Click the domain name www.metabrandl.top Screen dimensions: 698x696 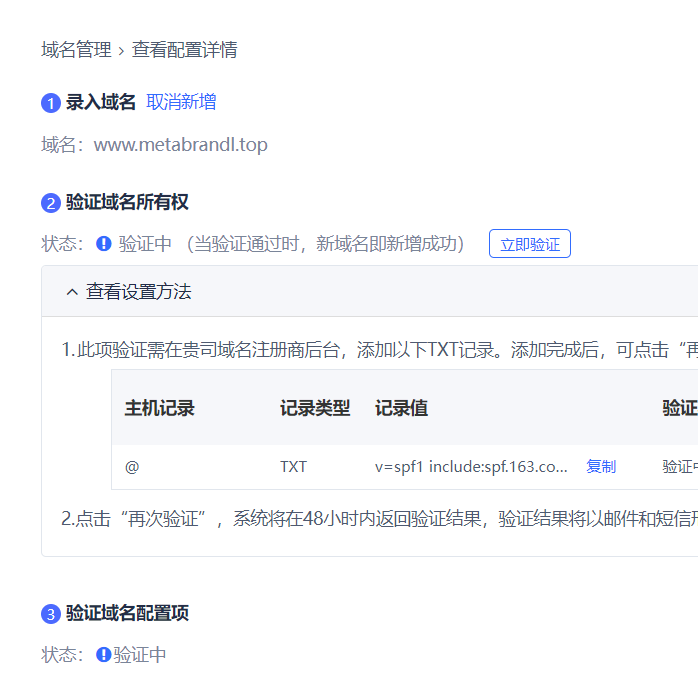pos(181,145)
